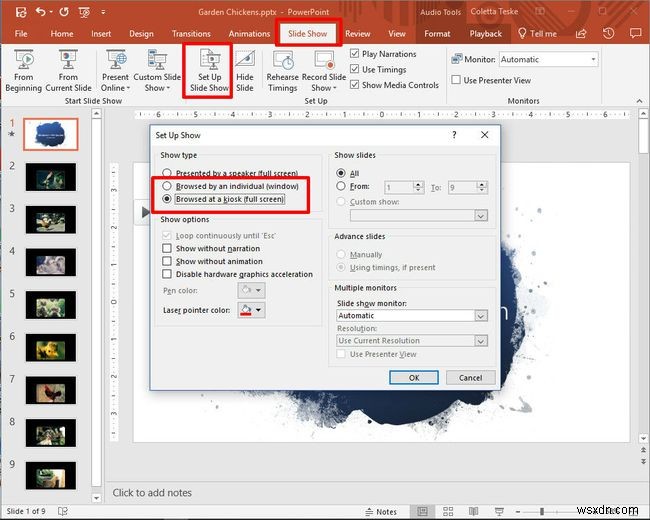
Task: Click the Share icon in ribbon
Action: [x=581, y=34]
